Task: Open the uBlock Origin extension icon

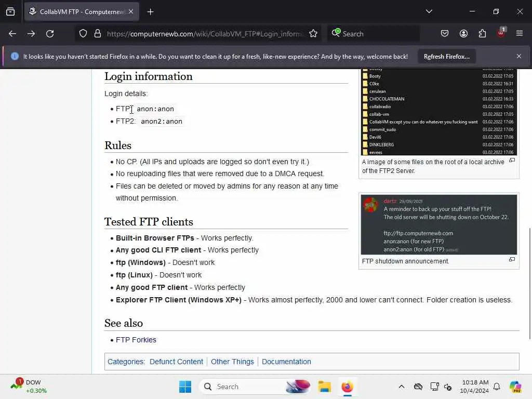Action: [501, 33]
